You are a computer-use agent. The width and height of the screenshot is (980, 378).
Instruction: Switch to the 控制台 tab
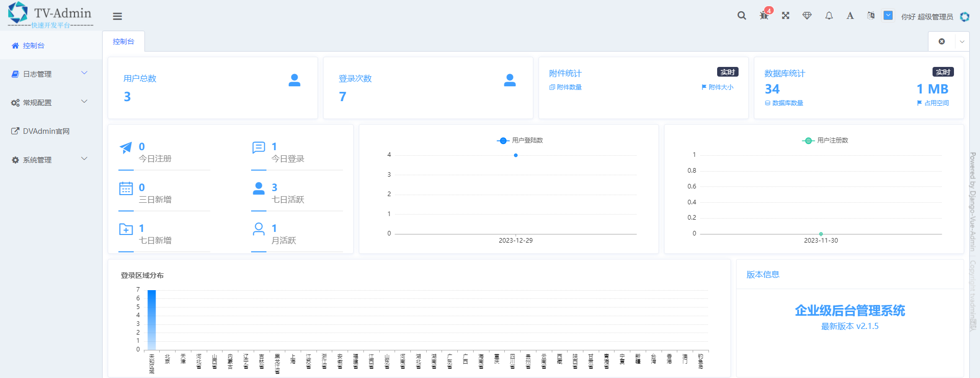(124, 41)
